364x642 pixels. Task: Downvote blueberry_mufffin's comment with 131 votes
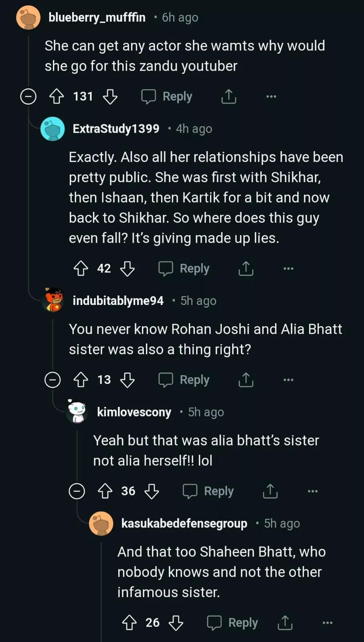click(x=110, y=97)
